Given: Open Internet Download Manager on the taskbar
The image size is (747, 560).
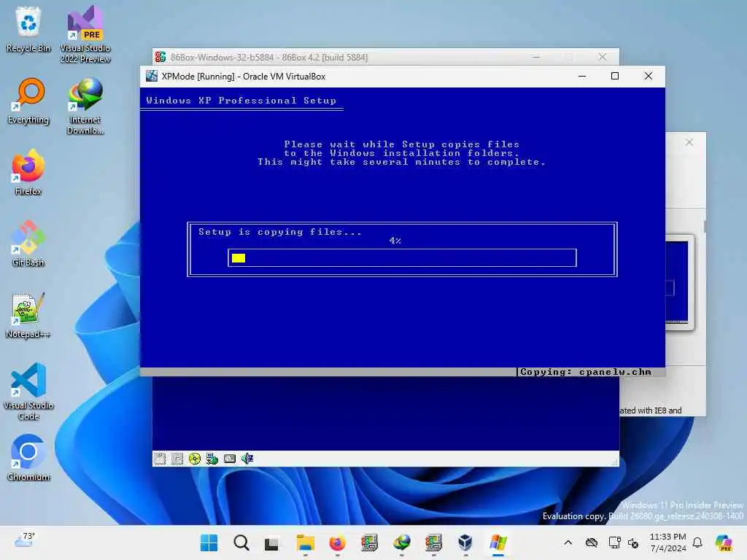Looking at the screenshot, I should point(402,542).
